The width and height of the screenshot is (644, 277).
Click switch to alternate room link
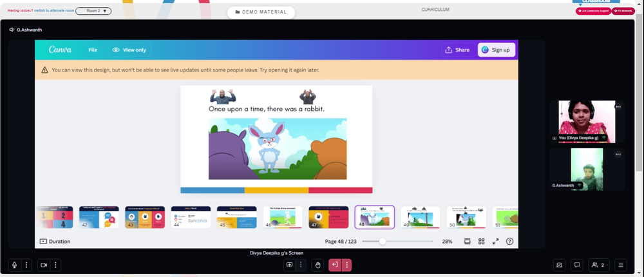(54, 11)
